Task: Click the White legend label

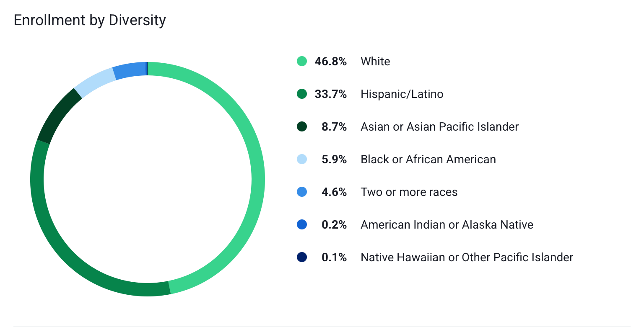Action: pos(375,61)
